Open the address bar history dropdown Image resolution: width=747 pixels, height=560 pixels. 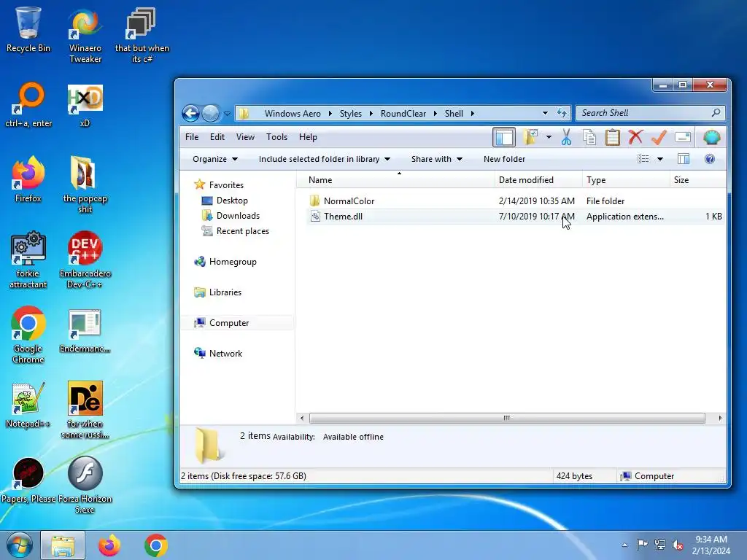tap(545, 113)
